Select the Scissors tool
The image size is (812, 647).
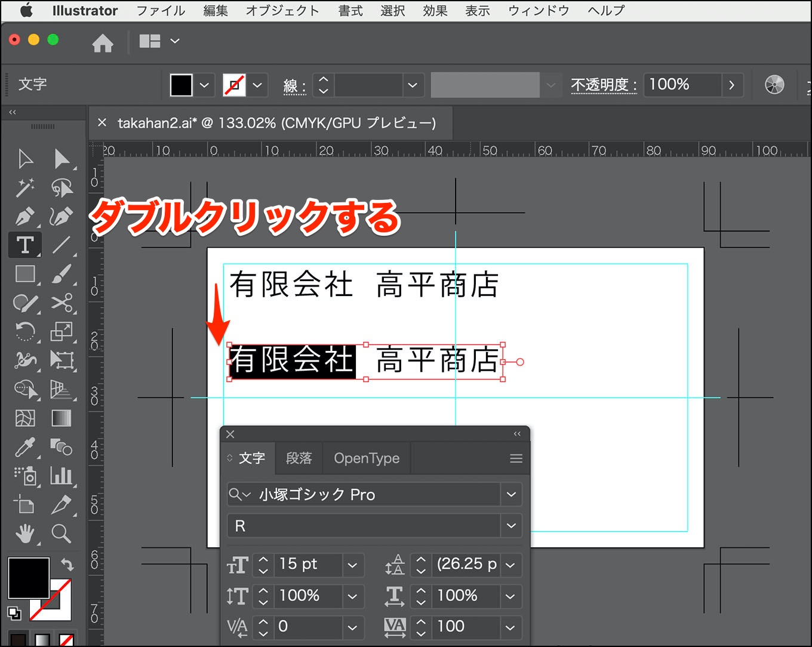[x=61, y=303]
